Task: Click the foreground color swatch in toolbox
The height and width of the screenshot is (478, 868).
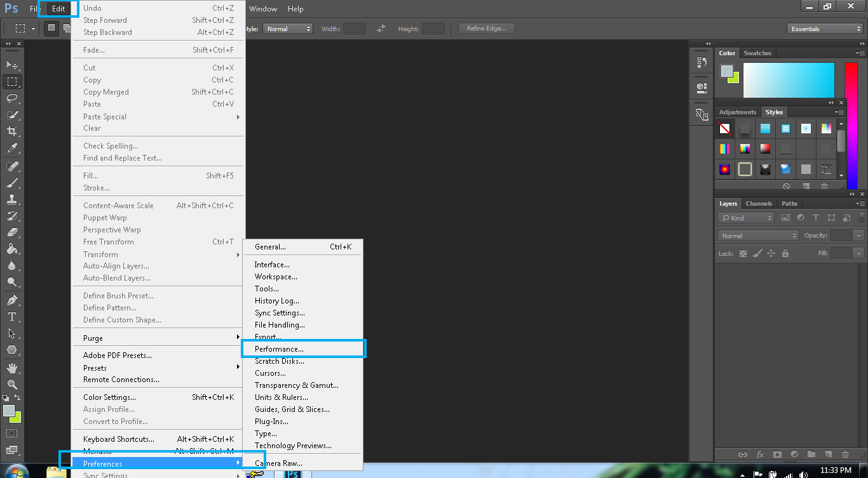Action: click(8, 411)
